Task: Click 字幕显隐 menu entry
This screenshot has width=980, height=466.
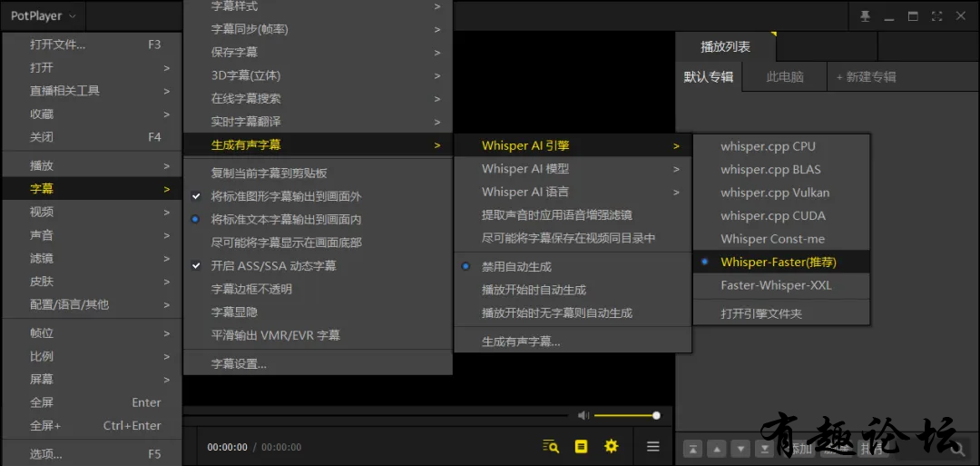Action: point(318,312)
